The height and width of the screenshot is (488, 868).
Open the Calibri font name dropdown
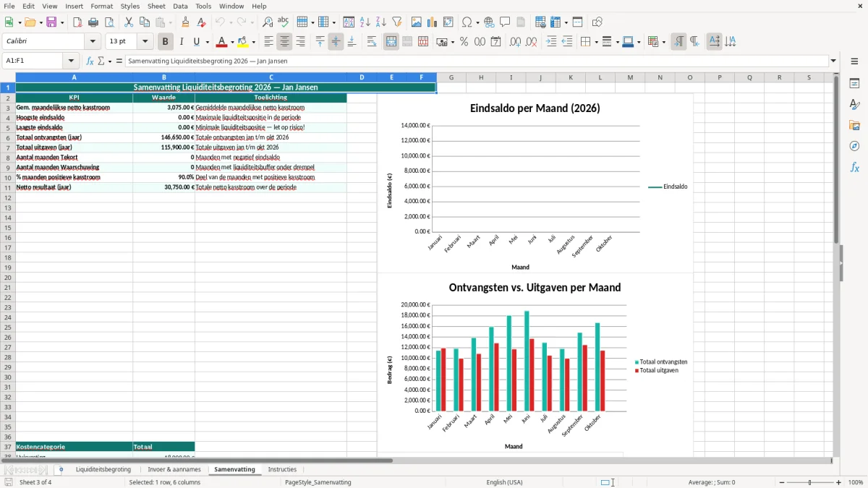pos(93,42)
